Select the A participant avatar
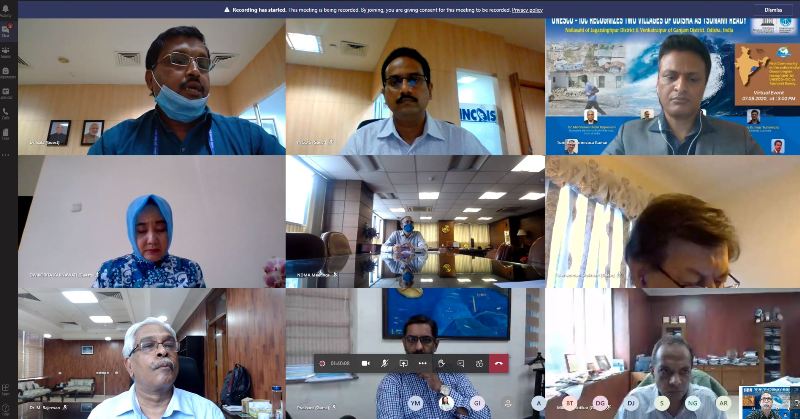This screenshot has height=419, width=800. point(539,403)
